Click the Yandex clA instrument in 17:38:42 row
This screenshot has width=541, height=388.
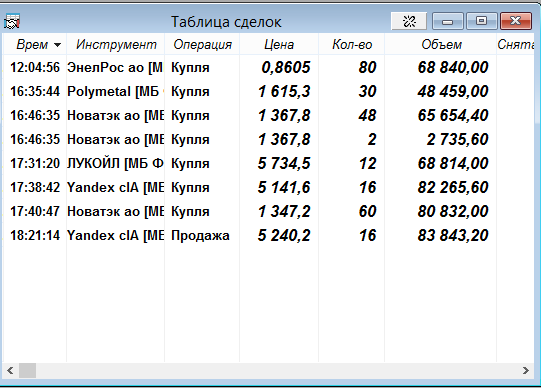click(115, 187)
